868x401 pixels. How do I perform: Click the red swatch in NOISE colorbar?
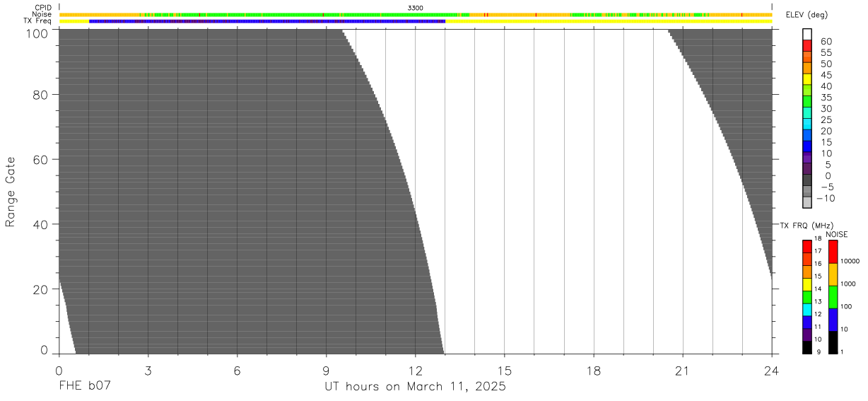(x=833, y=252)
